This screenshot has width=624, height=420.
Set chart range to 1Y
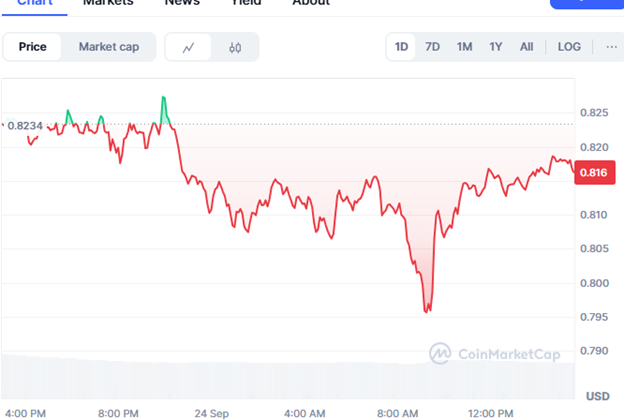pos(496,47)
